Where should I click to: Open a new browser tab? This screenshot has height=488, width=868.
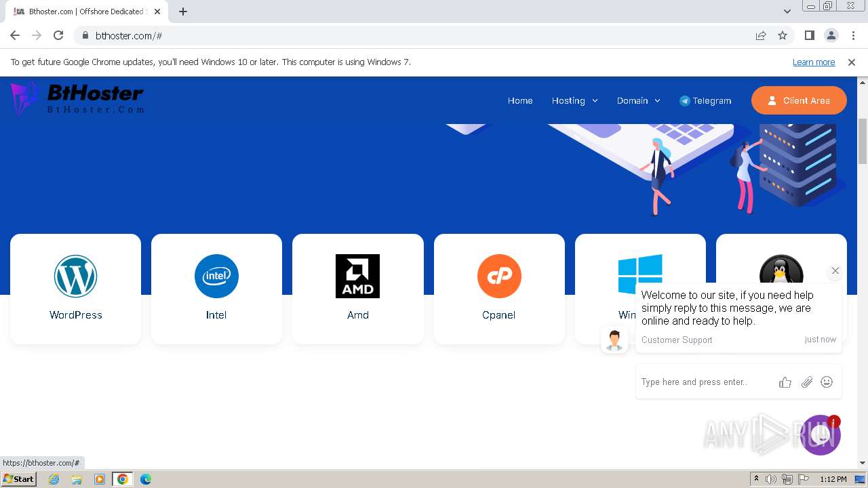tap(183, 12)
